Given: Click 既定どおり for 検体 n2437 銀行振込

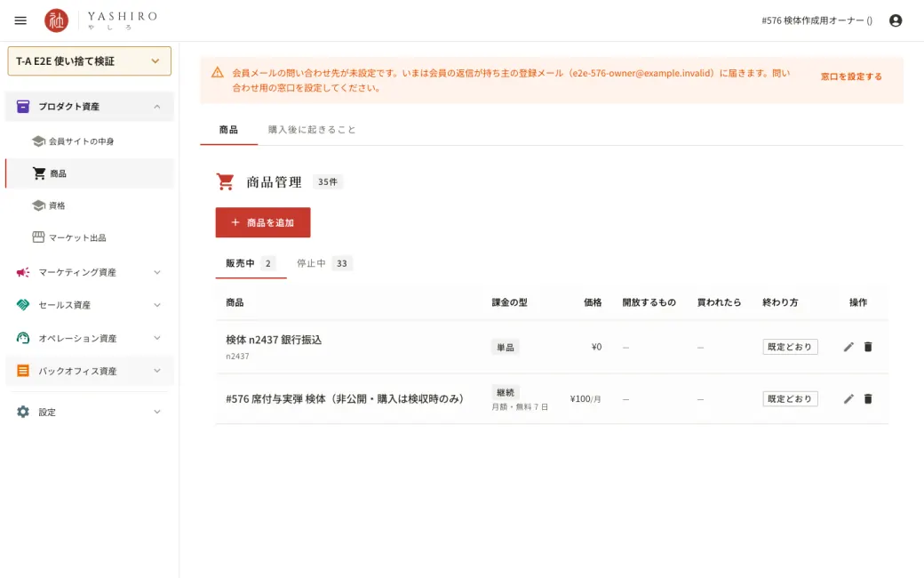Looking at the screenshot, I should (x=790, y=347).
